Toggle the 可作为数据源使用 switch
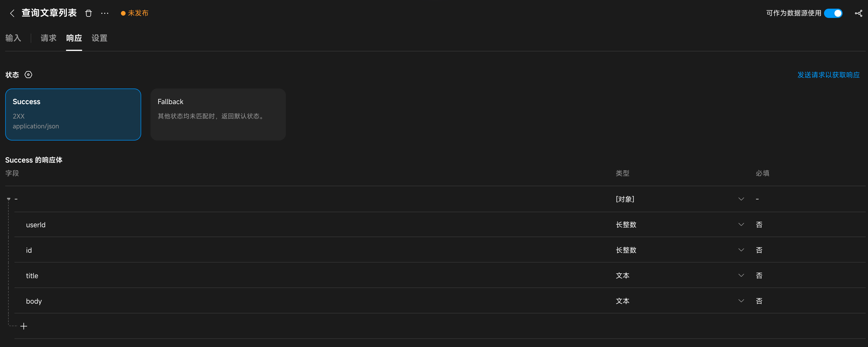The height and width of the screenshot is (347, 868). click(833, 13)
